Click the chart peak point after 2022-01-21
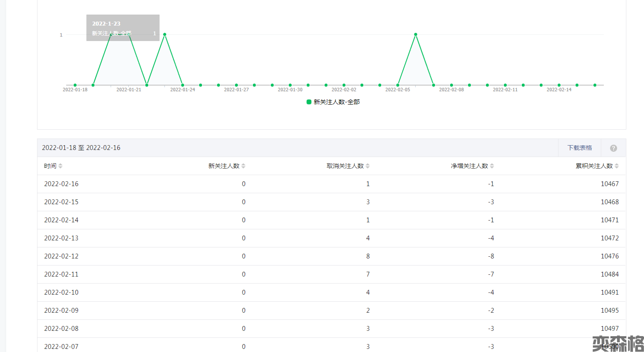644x352 pixels. coord(164,34)
